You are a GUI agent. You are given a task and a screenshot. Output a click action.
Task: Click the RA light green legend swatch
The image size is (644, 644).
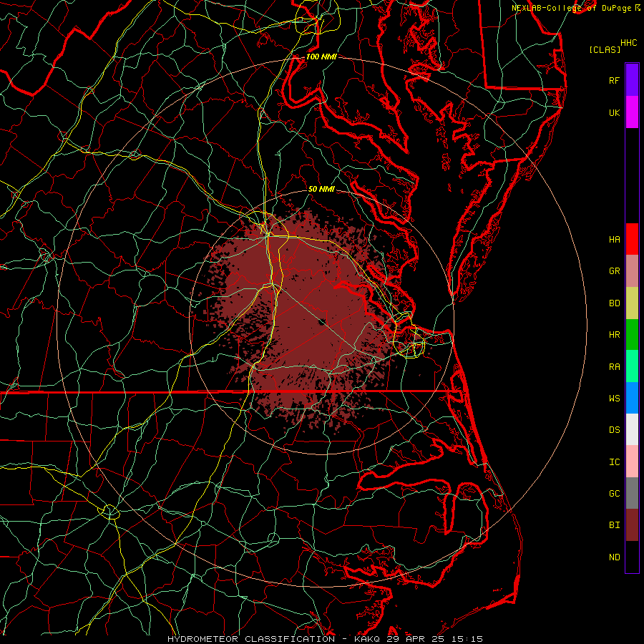(632, 366)
